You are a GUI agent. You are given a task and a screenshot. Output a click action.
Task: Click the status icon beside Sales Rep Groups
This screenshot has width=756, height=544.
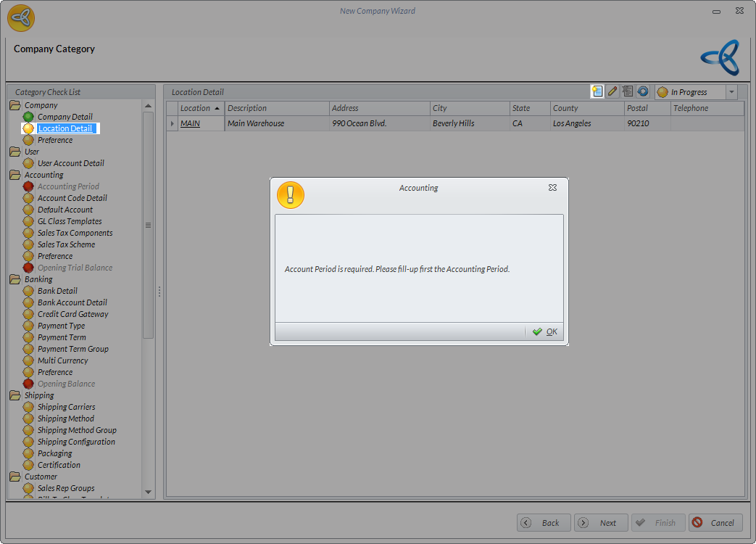(28, 488)
